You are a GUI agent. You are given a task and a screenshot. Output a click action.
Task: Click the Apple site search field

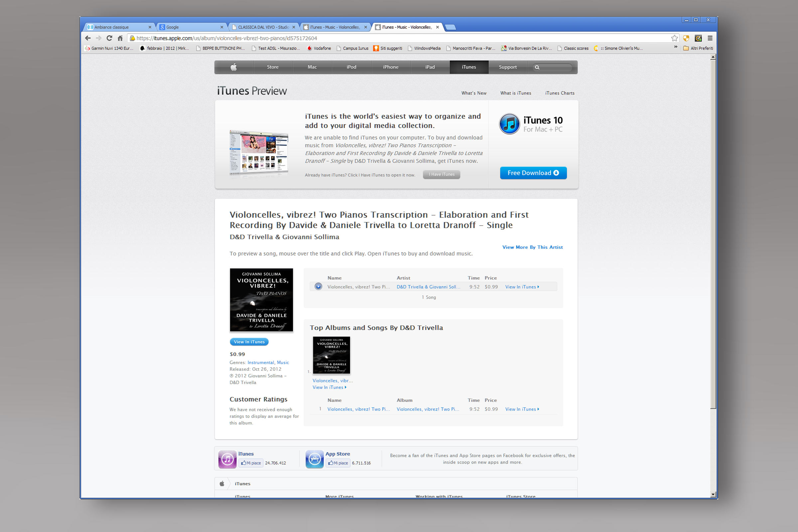pos(552,67)
